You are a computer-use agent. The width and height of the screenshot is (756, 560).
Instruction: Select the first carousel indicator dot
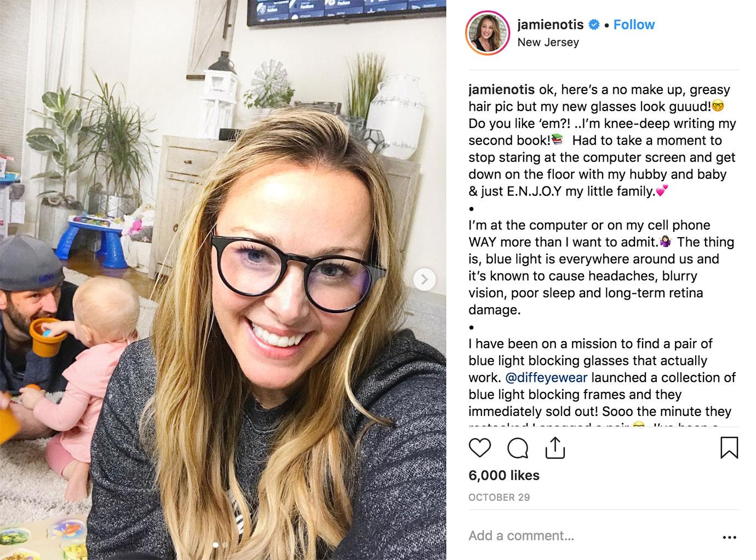(x=215, y=545)
